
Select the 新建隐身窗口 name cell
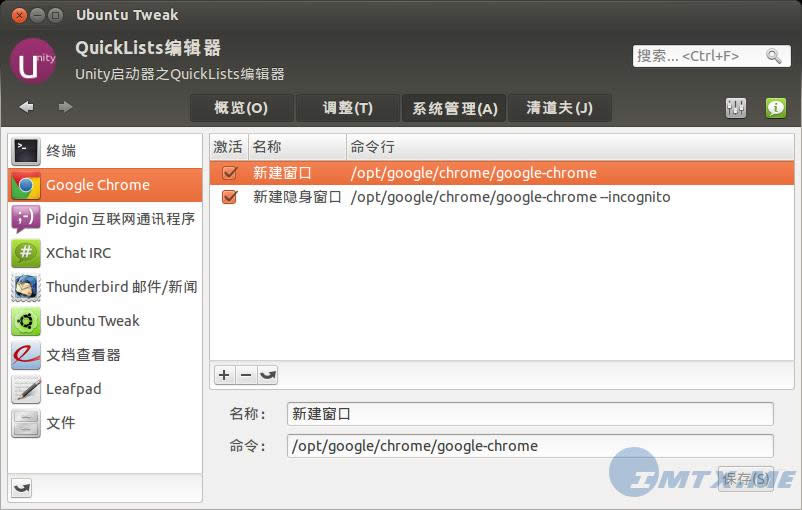pos(297,197)
